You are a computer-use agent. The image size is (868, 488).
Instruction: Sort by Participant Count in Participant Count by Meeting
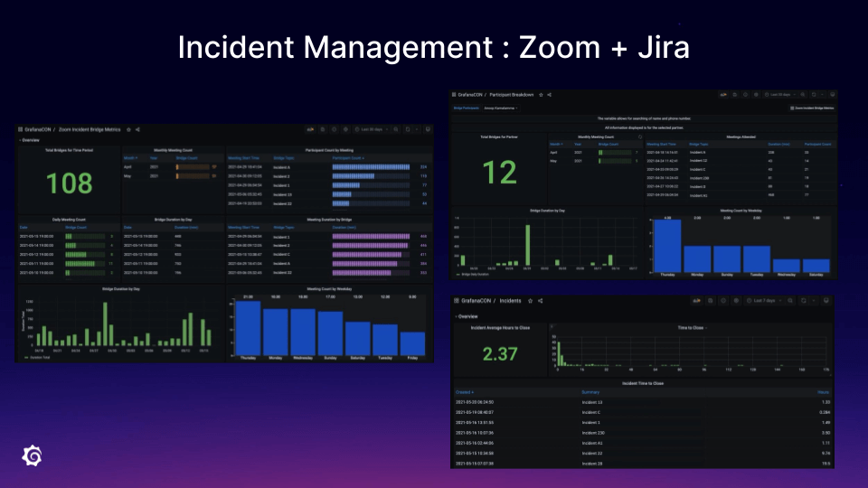click(348, 158)
